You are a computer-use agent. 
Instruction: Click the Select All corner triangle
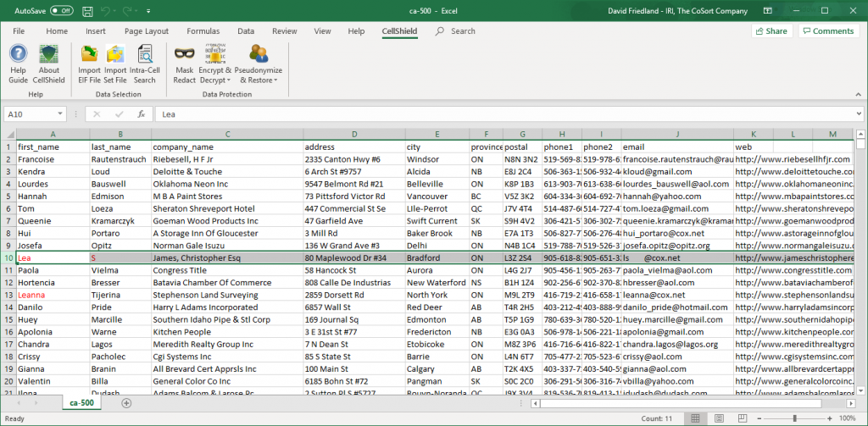pyautogui.click(x=8, y=133)
